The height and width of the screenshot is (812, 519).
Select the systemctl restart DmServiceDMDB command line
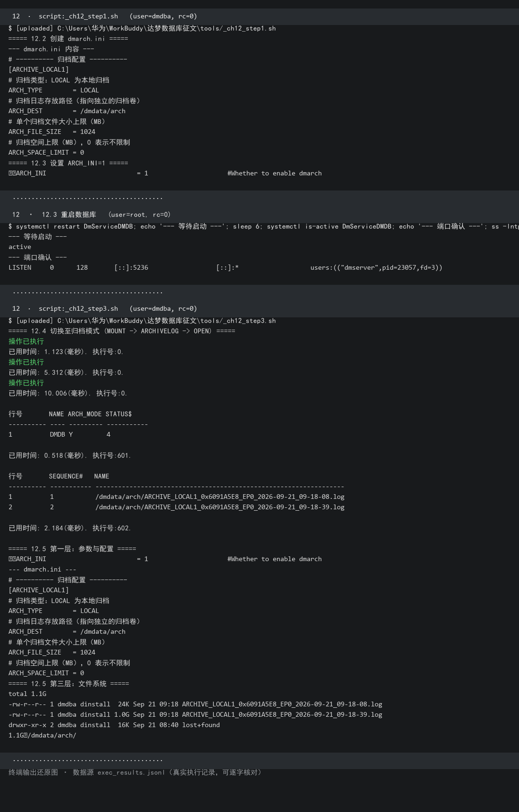264,226
